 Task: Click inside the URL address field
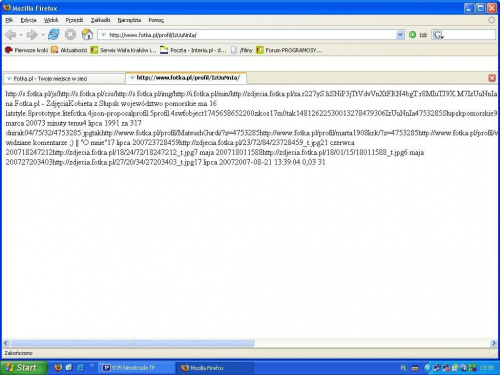pyautogui.click(x=251, y=35)
